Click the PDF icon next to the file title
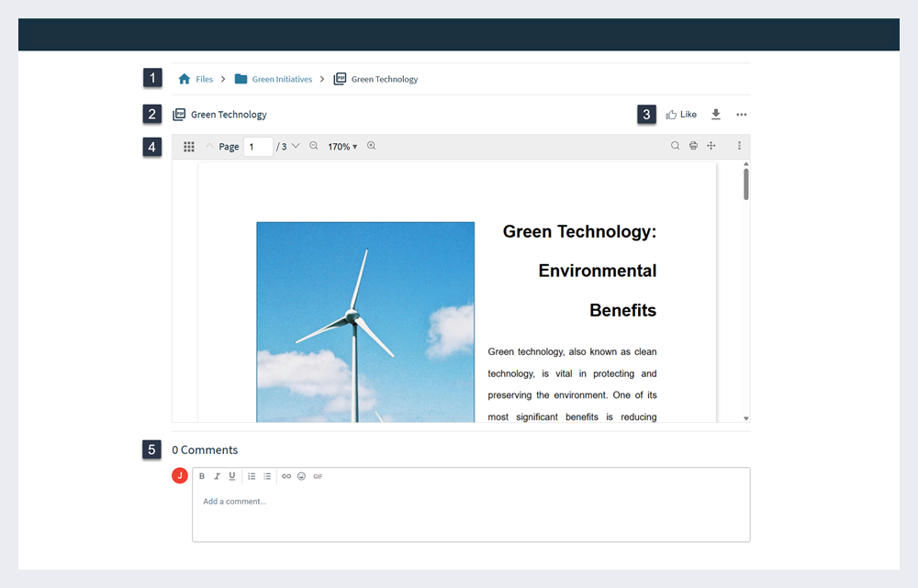 coord(179,114)
